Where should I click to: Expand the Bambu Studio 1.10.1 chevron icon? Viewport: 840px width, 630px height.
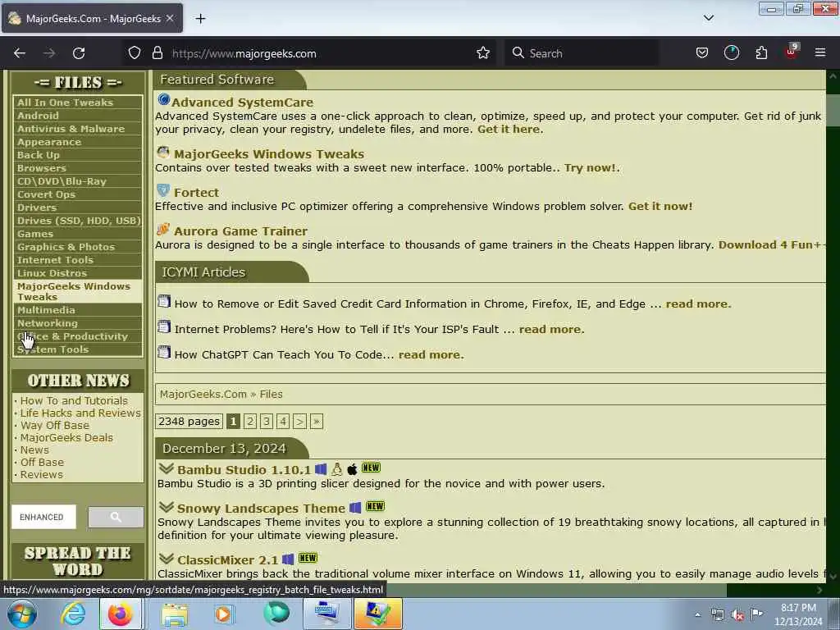click(167, 468)
